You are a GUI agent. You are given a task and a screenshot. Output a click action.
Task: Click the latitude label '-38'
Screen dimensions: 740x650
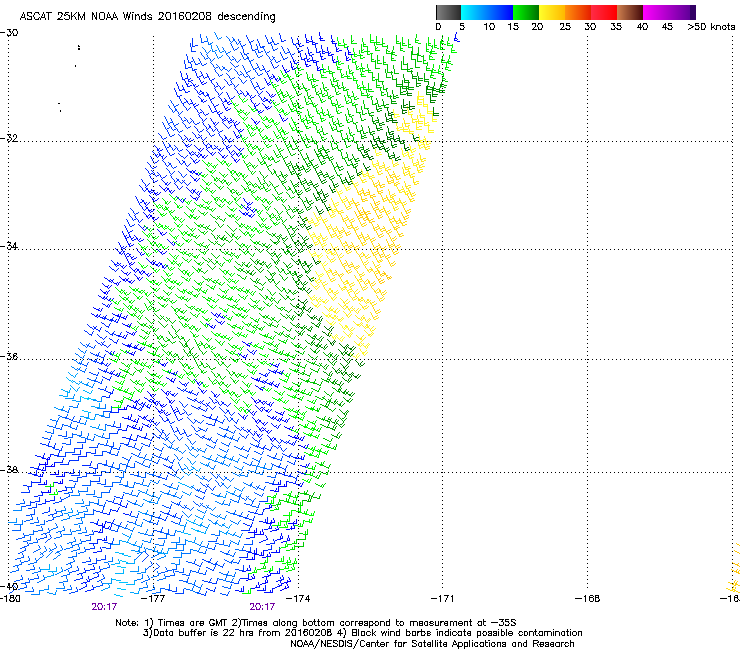coord(9,470)
